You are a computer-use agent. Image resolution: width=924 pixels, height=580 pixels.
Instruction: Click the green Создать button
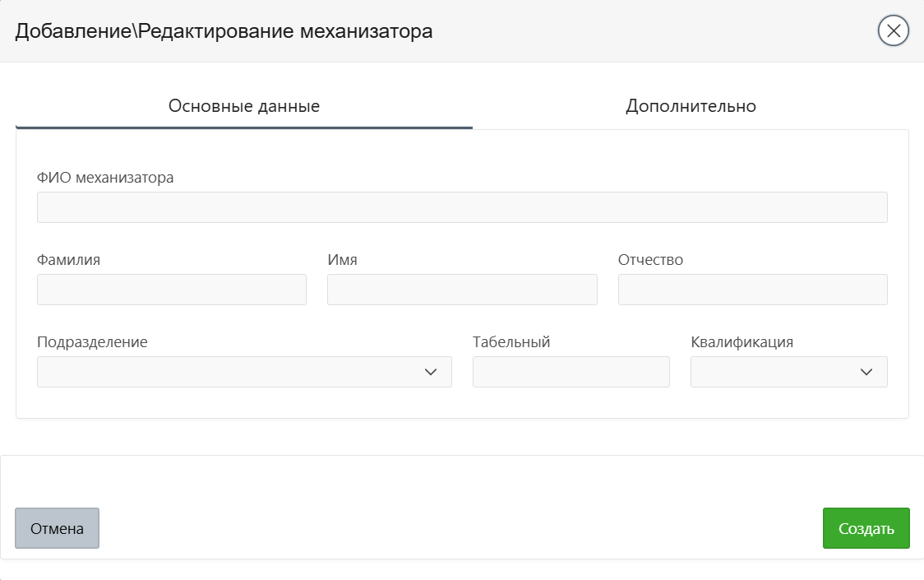coord(866,528)
